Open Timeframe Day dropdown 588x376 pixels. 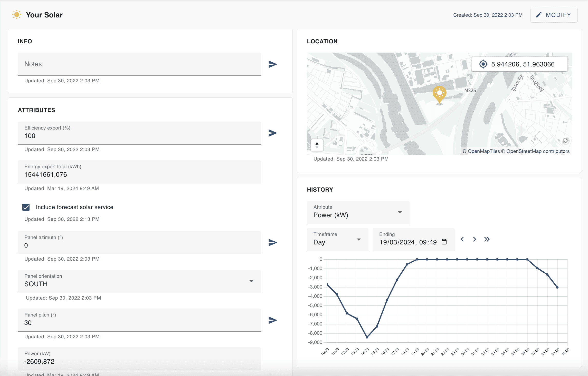tap(337, 239)
